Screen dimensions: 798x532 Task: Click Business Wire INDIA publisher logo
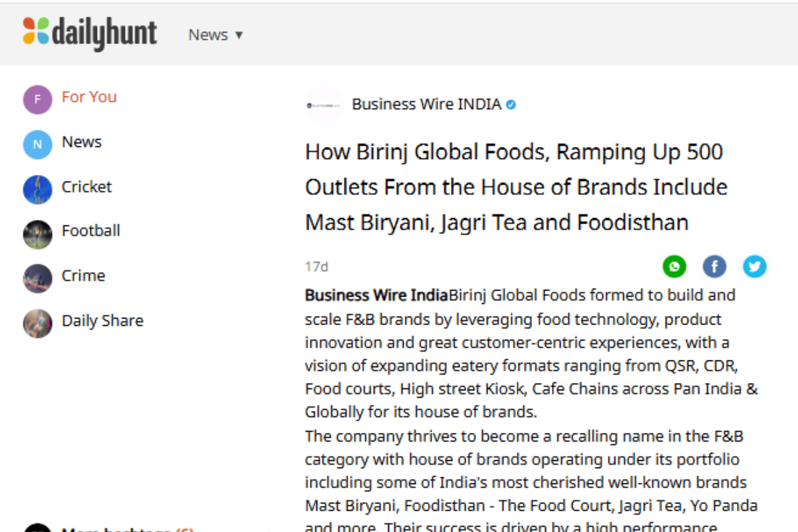[324, 104]
